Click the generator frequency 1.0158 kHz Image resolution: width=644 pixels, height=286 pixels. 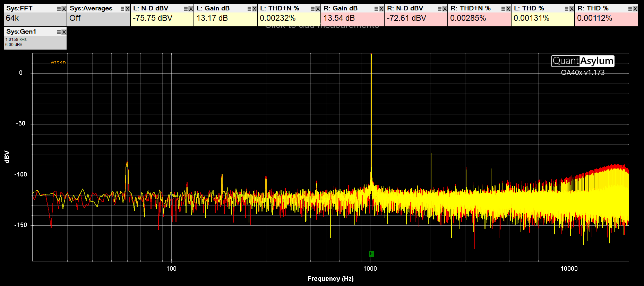click(x=16, y=40)
